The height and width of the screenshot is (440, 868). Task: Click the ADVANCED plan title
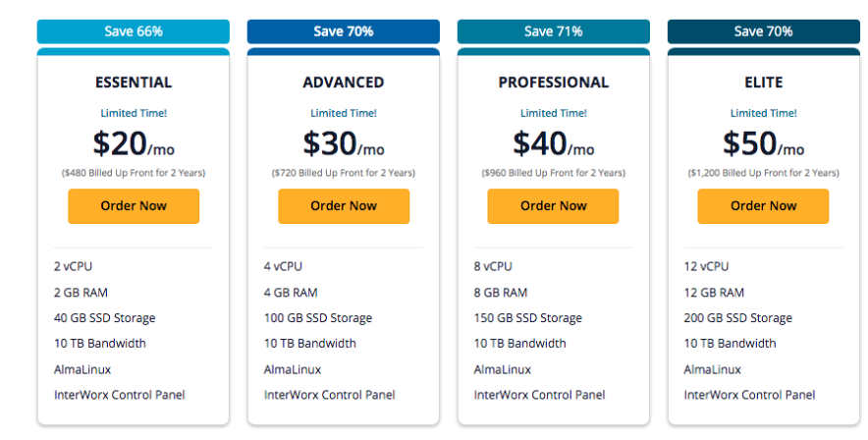[x=344, y=82]
